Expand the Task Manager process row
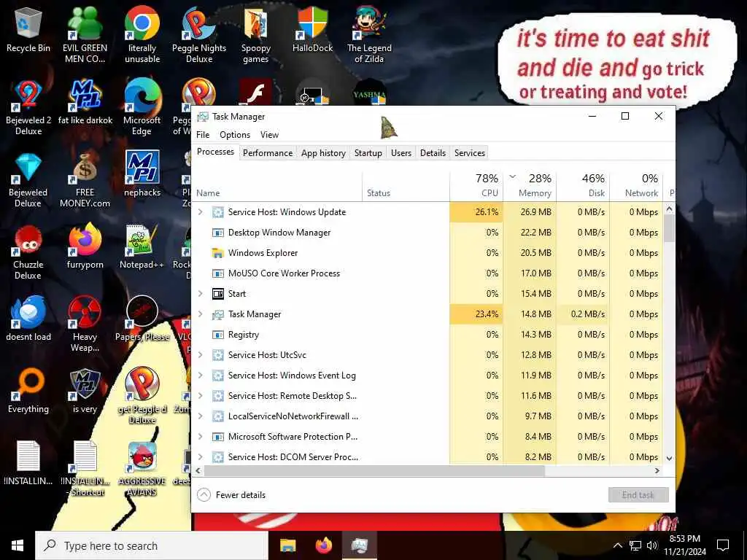747x560 pixels. tap(201, 314)
